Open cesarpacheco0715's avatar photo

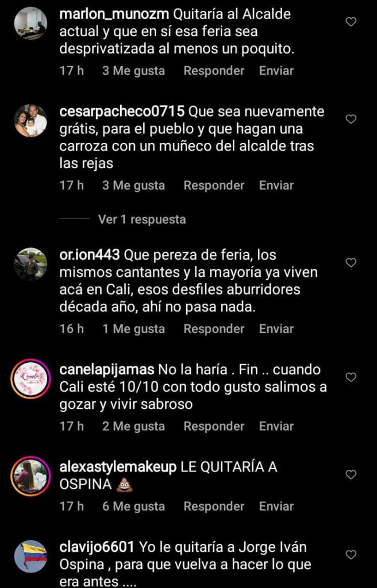31,121
